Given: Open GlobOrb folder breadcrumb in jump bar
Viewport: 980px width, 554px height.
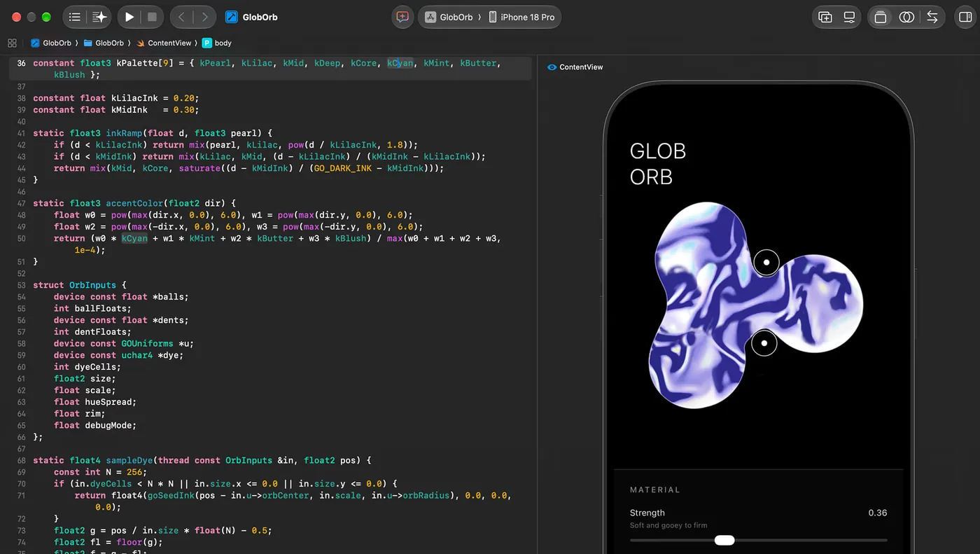Looking at the screenshot, I should [x=104, y=43].
